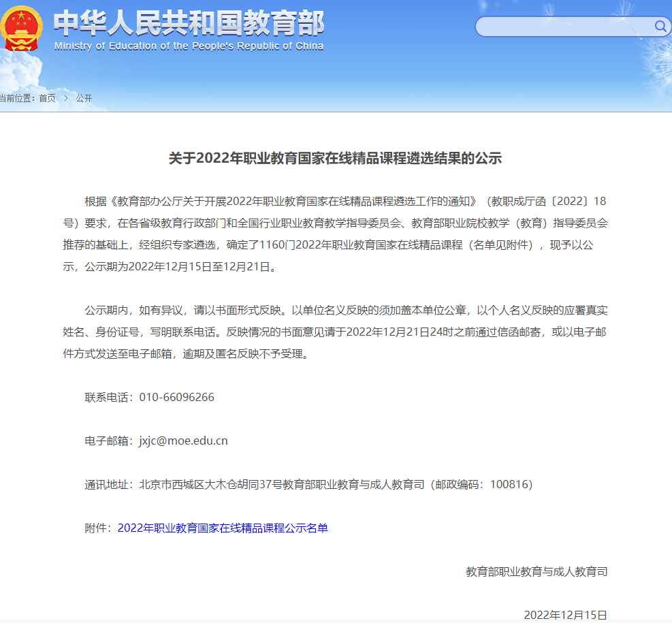Click the breadcrumb arrow after 首页
This screenshot has height=623, width=672.
(x=66, y=98)
